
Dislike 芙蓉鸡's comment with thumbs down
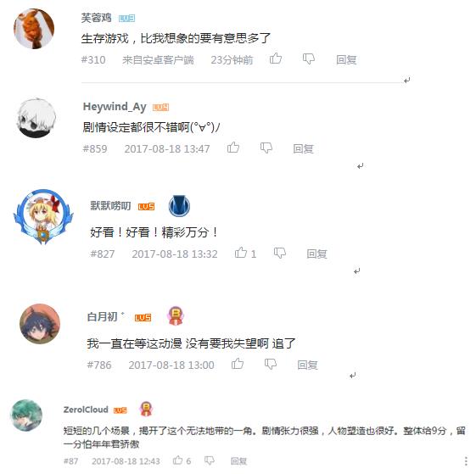point(309,59)
